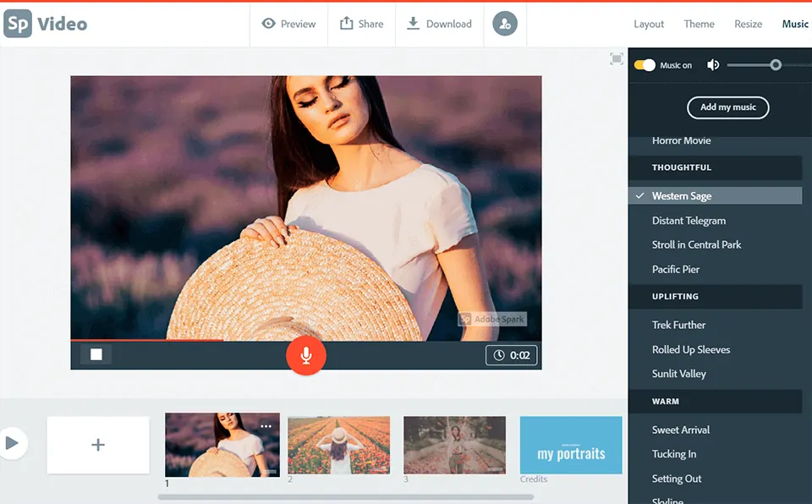Choose the Distant Telegram track
The height and width of the screenshot is (504, 812).
pyautogui.click(x=689, y=221)
